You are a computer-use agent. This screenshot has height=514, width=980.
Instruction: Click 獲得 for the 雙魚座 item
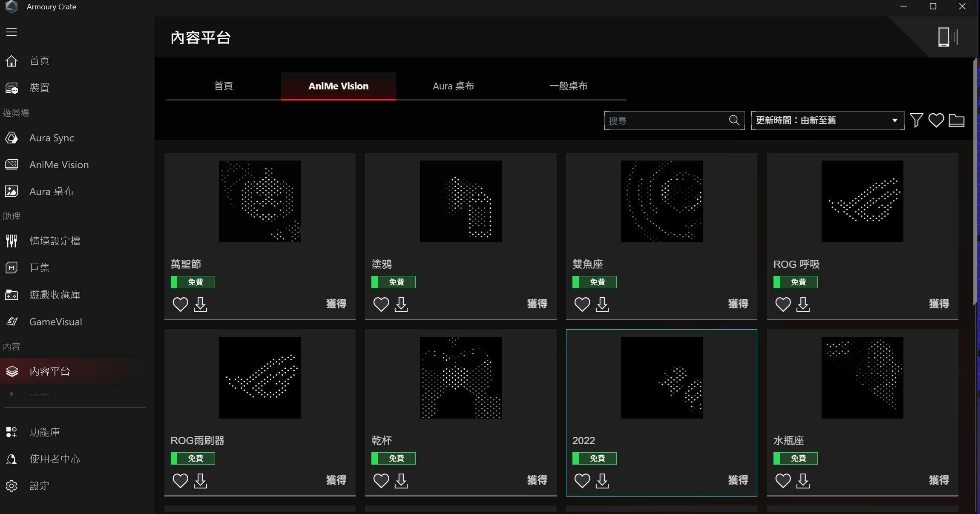coord(739,304)
